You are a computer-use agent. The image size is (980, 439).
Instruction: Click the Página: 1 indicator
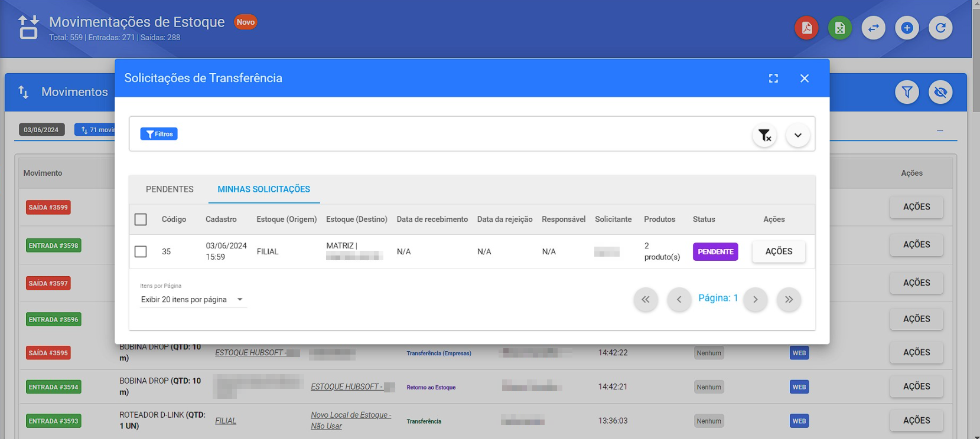coord(718,298)
